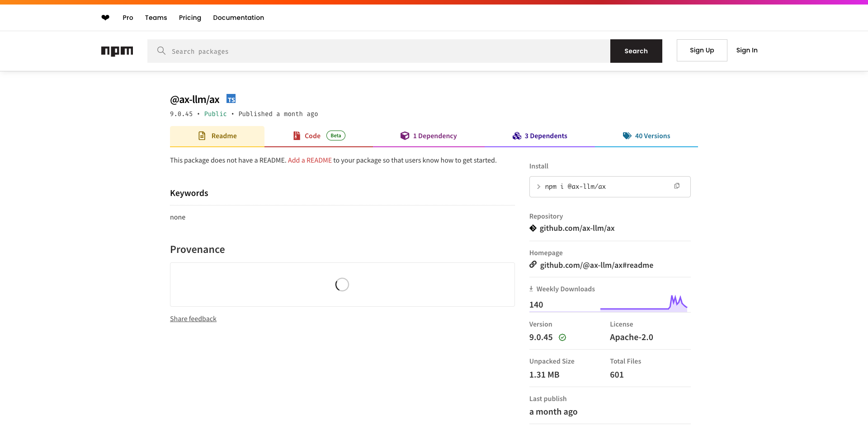Viewport: 868px width, 425px height.
Task: Open the Documentation link
Action: [x=239, y=18]
